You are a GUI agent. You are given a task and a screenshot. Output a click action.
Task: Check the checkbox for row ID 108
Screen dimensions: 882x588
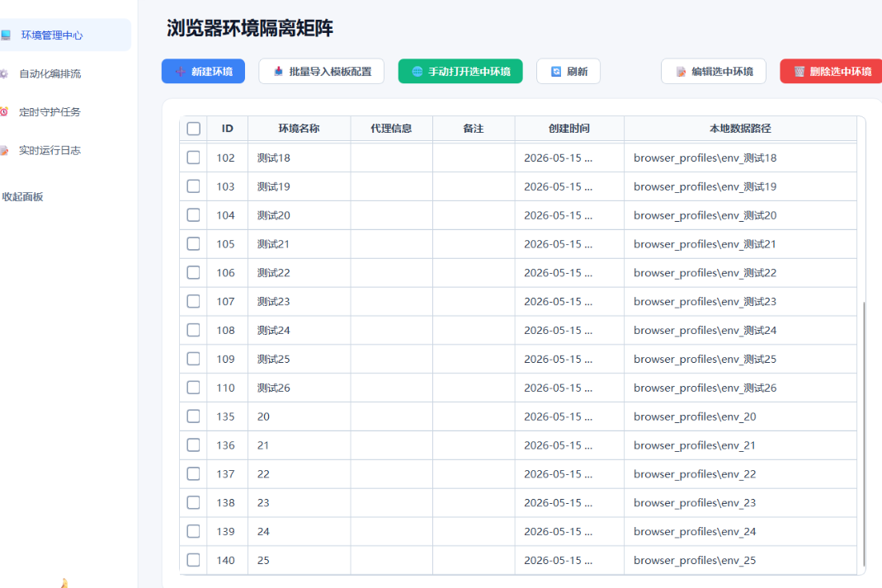click(x=194, y=330)
